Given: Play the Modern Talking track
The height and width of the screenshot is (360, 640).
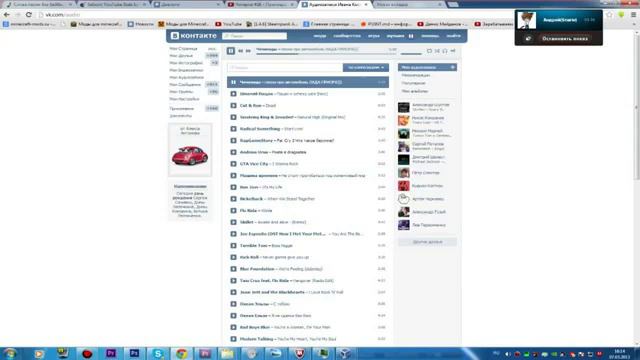Looking at the screenshot, I should 233,339.
